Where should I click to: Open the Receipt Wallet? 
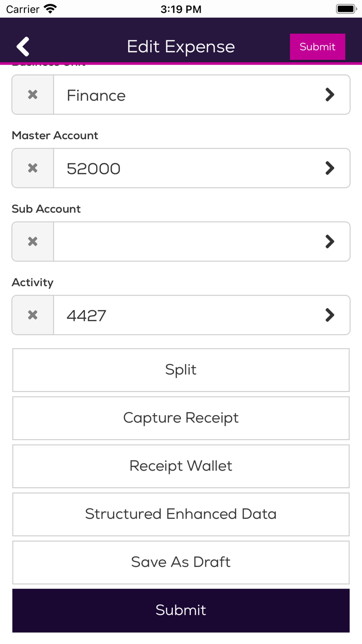coord(181,466)
